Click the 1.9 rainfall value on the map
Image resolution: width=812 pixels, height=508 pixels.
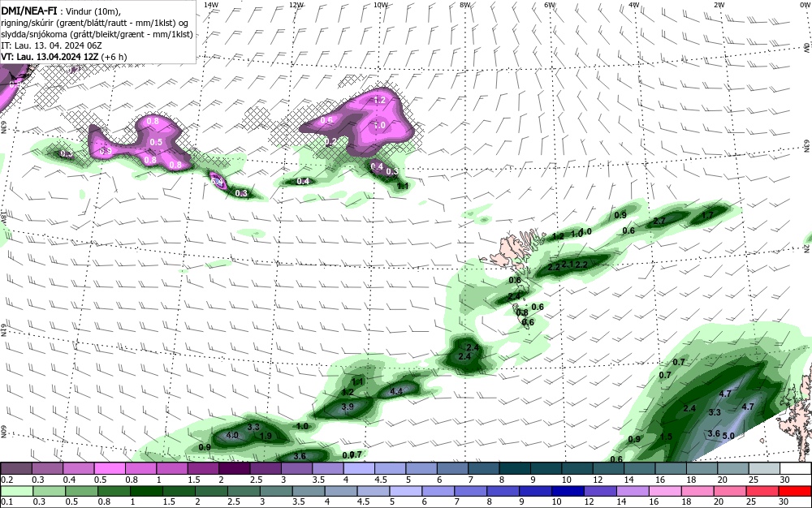(266, 436)
